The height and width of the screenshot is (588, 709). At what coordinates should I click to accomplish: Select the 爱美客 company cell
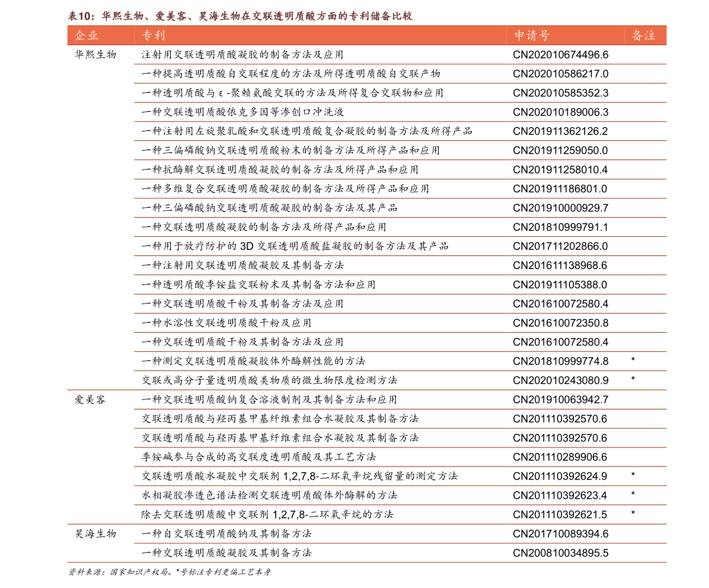click(90, 399)
